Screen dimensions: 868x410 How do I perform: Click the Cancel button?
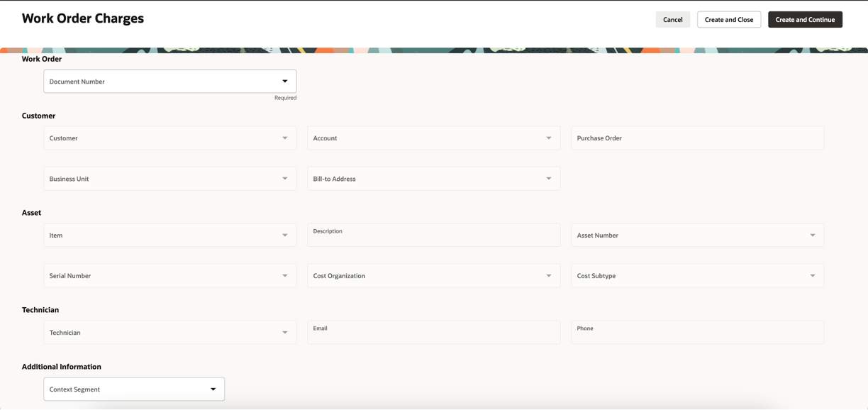tap(672, 20)
